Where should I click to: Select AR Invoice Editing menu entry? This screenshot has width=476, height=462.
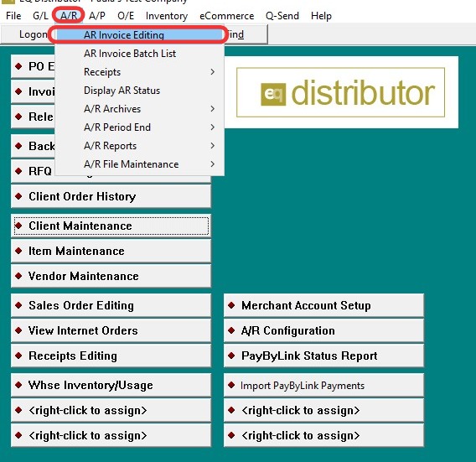(139, 35)
